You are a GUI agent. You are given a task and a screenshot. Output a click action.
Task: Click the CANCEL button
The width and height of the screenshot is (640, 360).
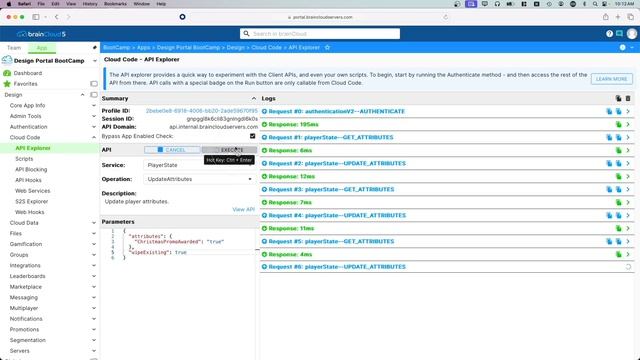click(172, 150)
